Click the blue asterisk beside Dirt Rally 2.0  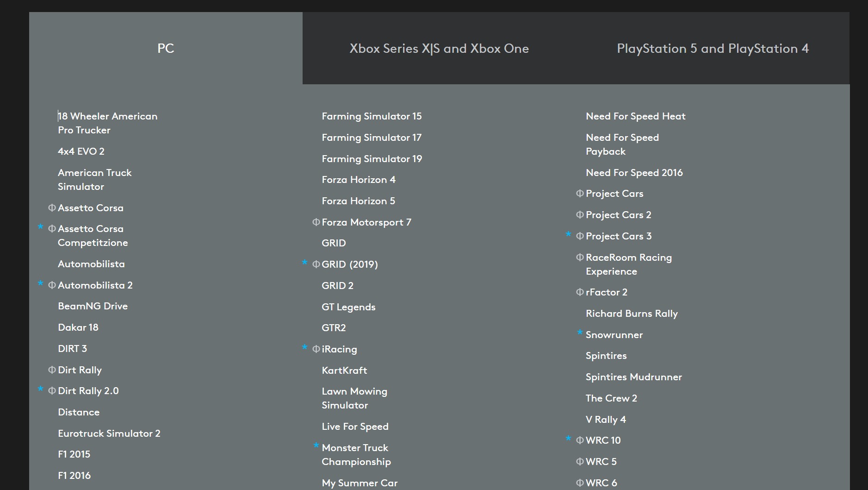[x=40, y=389]
